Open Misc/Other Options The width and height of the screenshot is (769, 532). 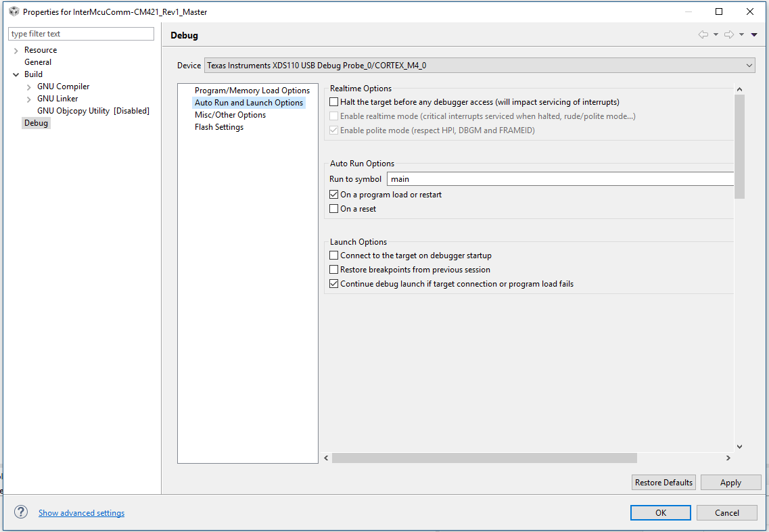[x=230, y=115]
